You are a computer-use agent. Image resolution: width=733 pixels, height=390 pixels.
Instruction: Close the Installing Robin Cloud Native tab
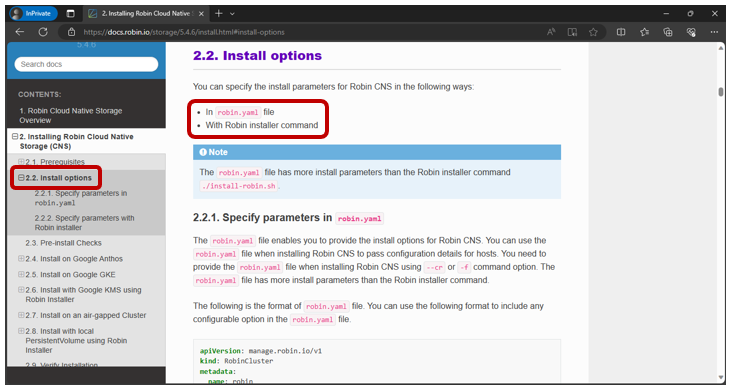pyautogui.click(x=201, y=14)
